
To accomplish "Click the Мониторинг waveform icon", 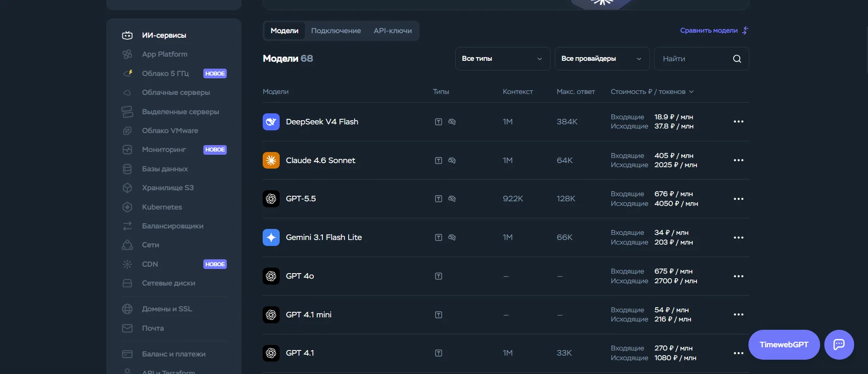I will tap(127, 150).
